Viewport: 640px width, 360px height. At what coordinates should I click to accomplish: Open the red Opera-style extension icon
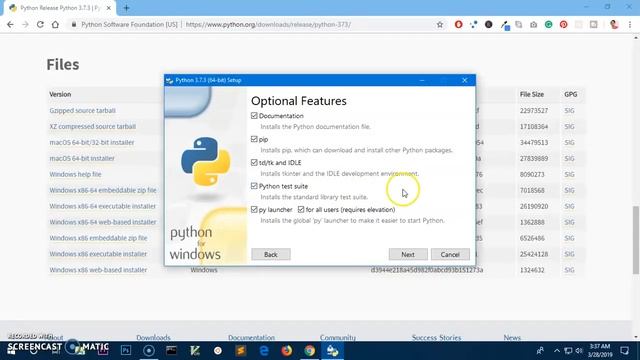[458, 24]
